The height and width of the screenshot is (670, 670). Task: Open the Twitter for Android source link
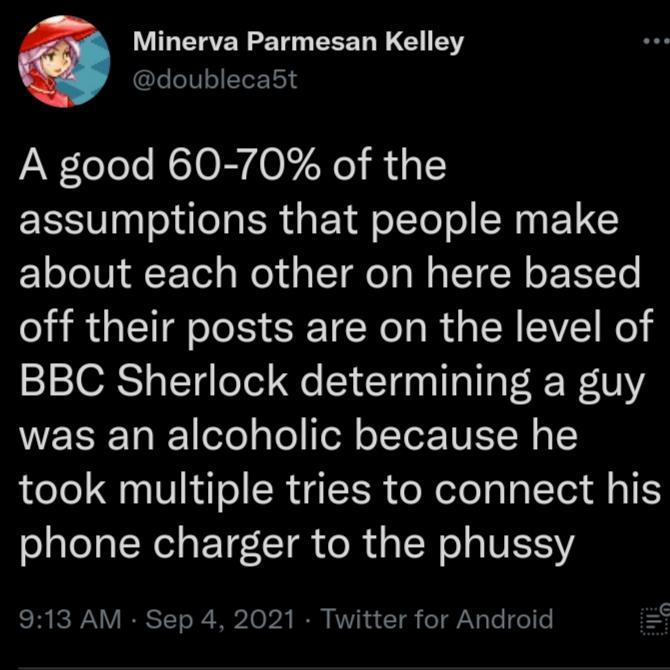click(437, 619)
